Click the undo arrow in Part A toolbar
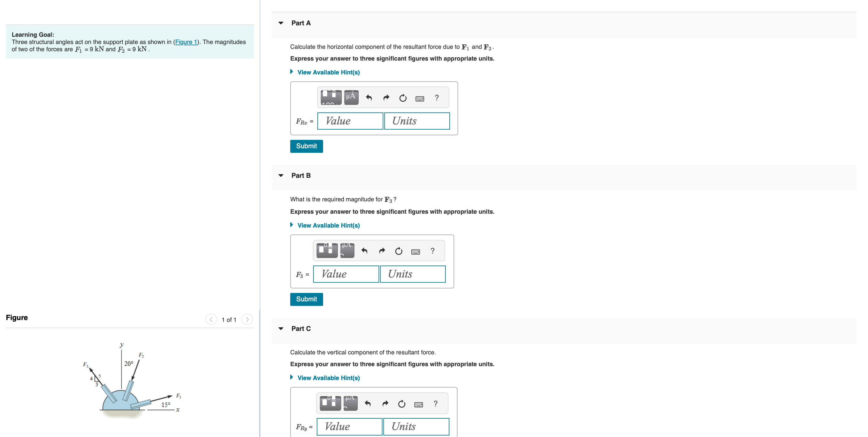Viewport: 868px width, 437px height. tap(369, 98)
